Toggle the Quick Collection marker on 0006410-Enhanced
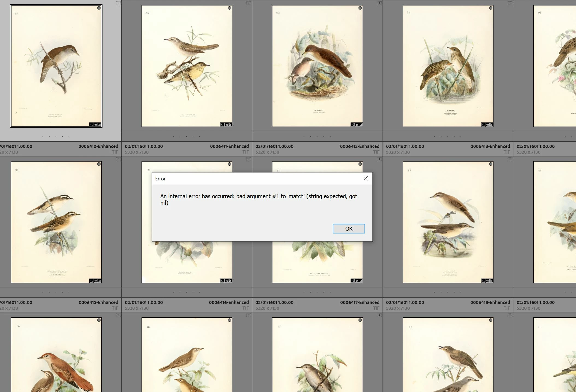This screenshot has height=392, width=576. [99, 8]
